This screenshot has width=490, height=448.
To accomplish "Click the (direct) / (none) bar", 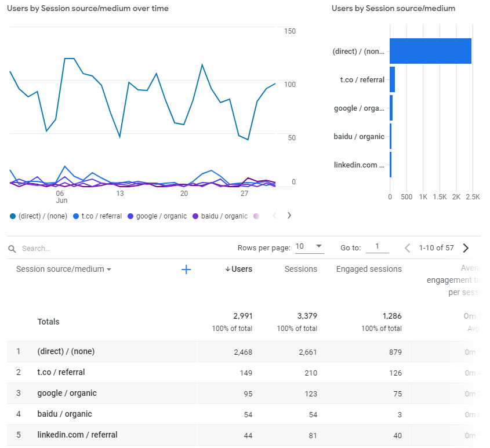I will click(x=430, y=51).
